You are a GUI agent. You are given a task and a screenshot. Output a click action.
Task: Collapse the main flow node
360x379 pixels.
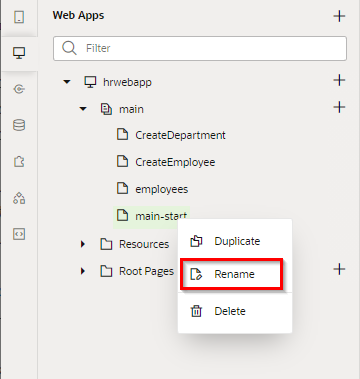[x=83, y=109]
